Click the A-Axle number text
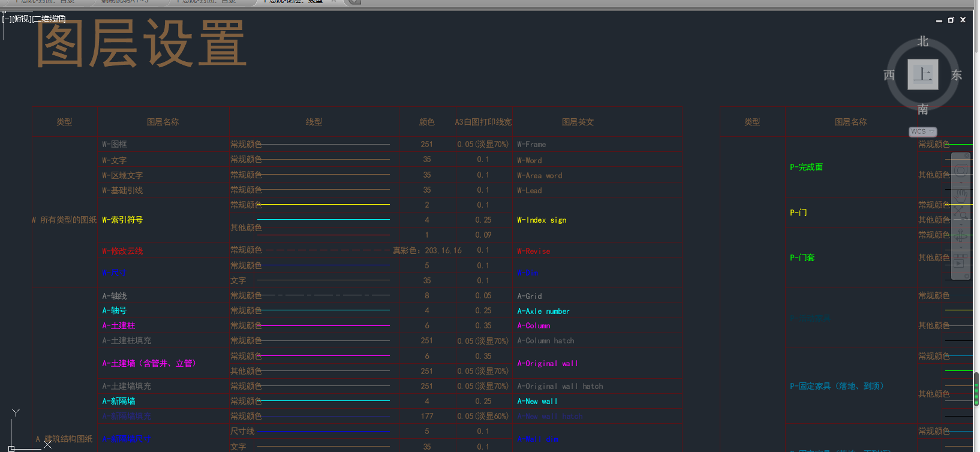 point(543,312)
